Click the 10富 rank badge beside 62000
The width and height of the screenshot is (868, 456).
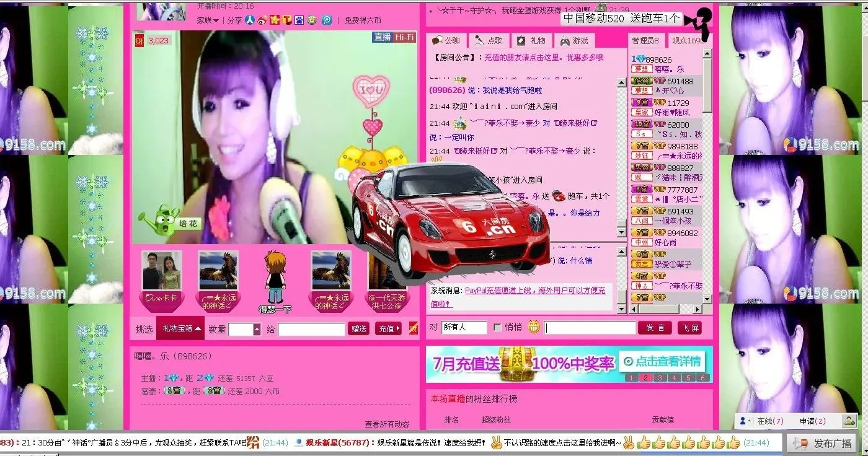coord(641,125)
